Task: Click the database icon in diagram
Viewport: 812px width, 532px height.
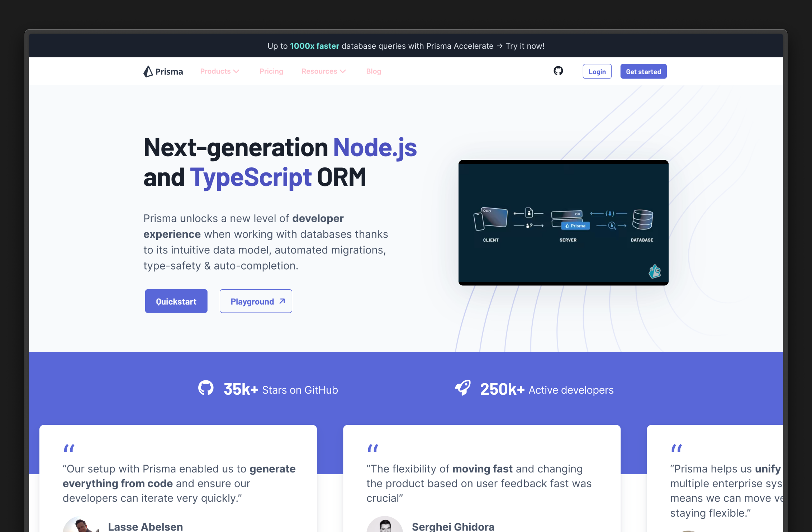Action: click(642, 219)
